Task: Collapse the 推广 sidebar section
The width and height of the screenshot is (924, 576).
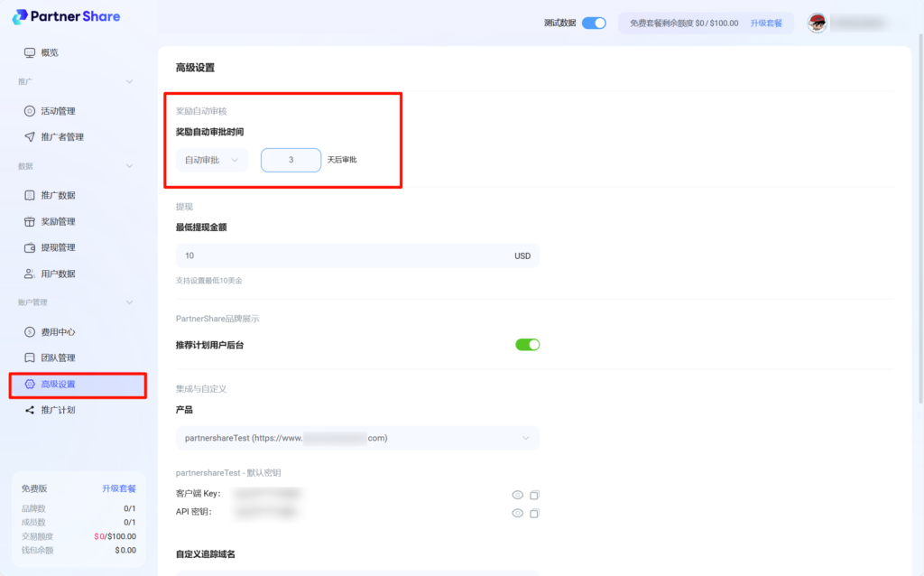Action: coord(129,82)
